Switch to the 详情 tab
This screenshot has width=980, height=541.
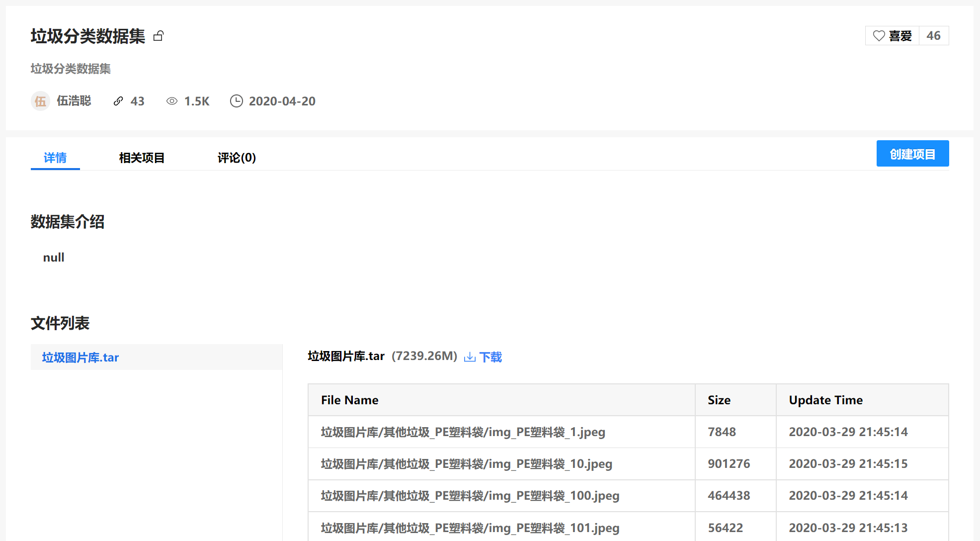pyautogui.click(x=55, y=158)
